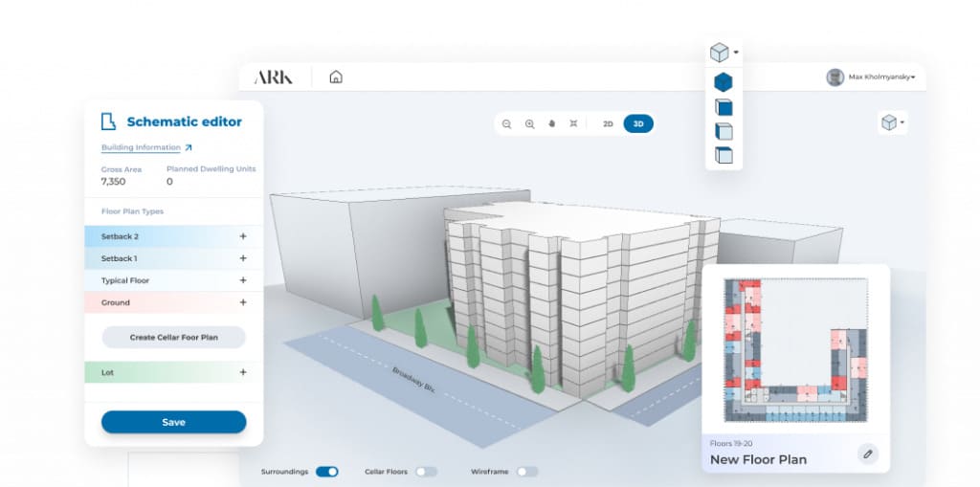
Task: Click the Broadway Blv. street label
Action: (x=413, y=380)
